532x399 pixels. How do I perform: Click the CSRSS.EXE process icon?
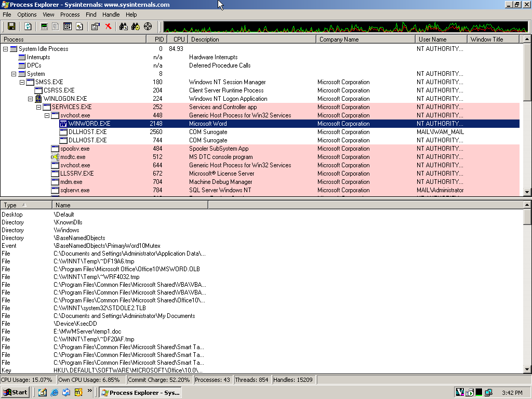38,90
